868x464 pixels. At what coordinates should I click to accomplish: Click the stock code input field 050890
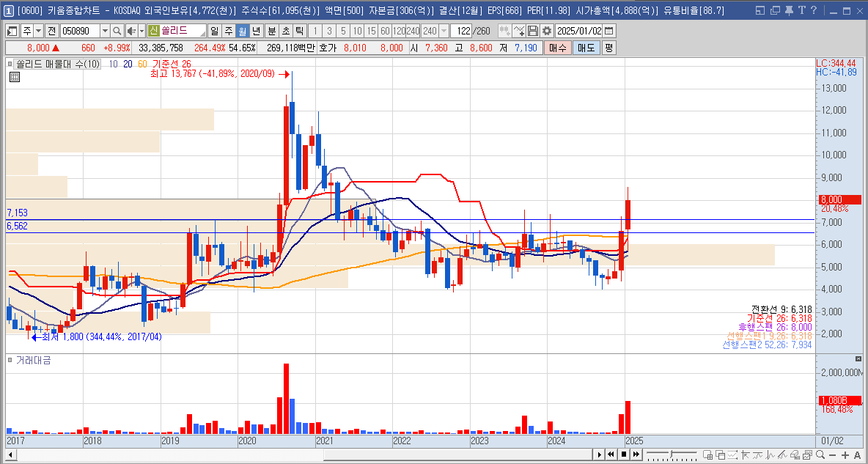[80, 31]
